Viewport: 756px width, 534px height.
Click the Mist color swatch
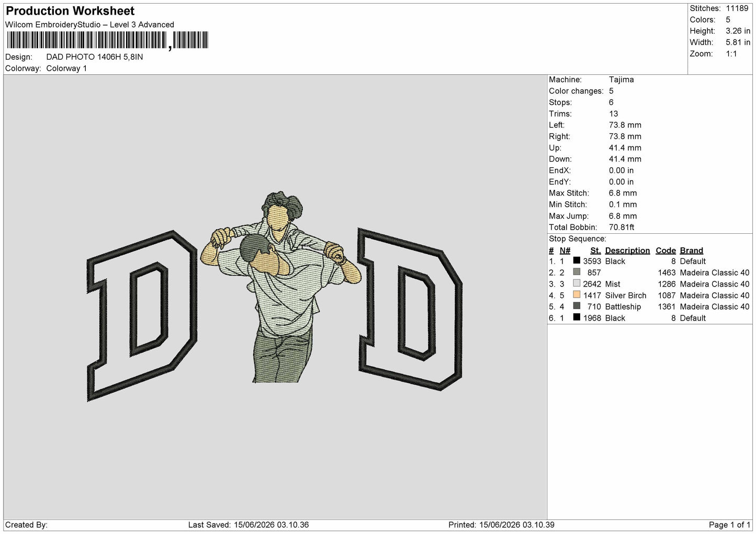point(577,283)
